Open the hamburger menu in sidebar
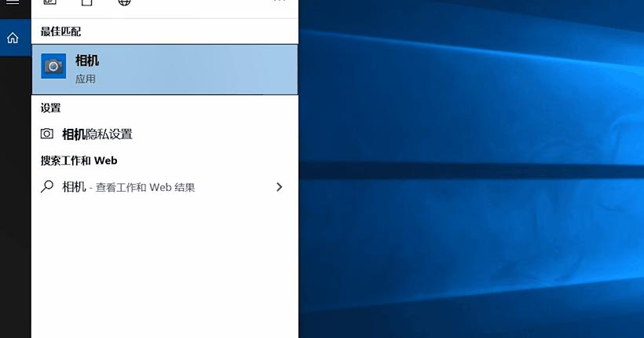 [x=13, y=2]
